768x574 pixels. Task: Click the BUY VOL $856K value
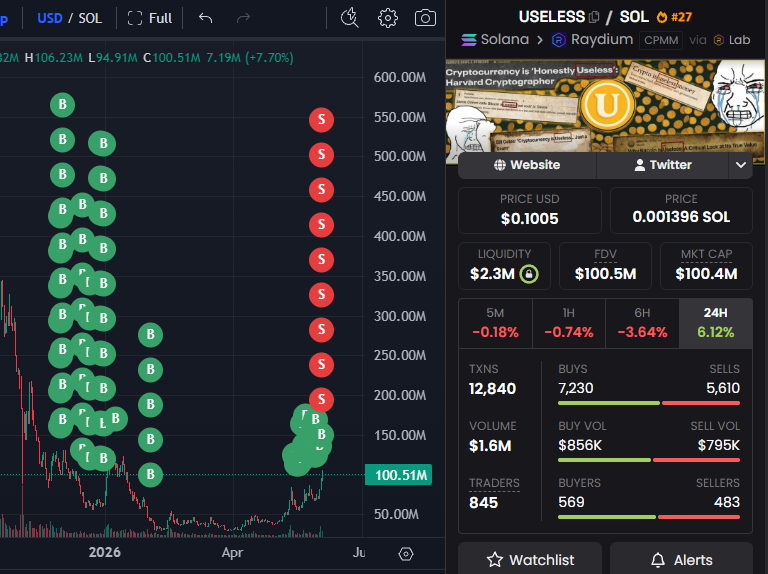click(x=580, y=445)
